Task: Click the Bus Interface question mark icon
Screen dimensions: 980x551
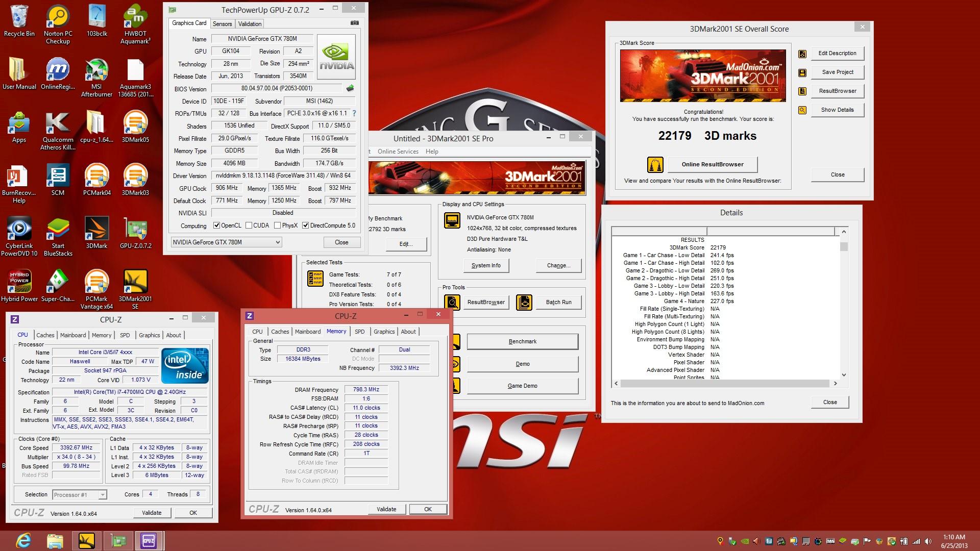Action: point(354,113)
